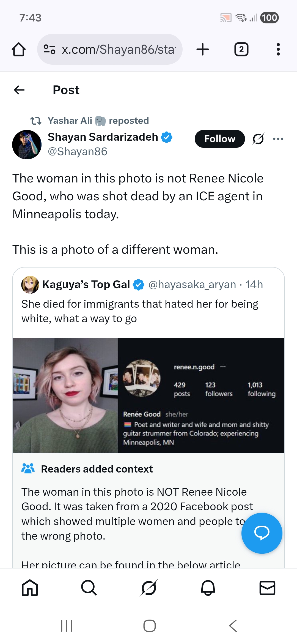Screen dimensions: 297x644
Task: Switch browser tabs using the tab counter
Action: click(x=241, y=49)
